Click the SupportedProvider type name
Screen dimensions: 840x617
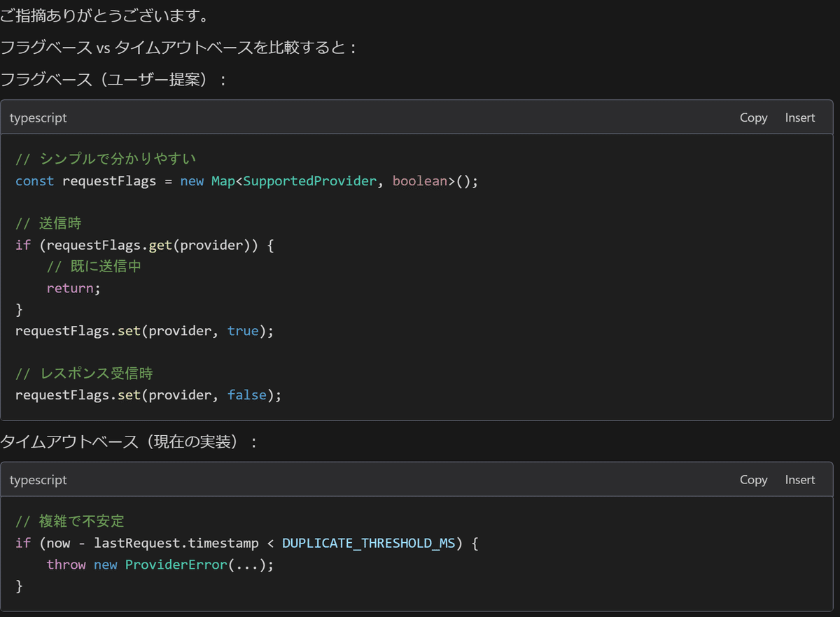tap(310, 181)
